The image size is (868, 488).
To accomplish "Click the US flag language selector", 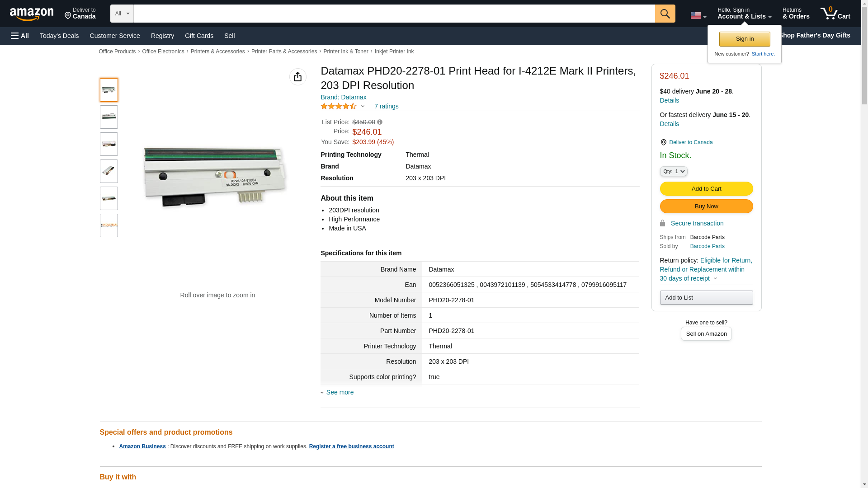I will [698, 15].
